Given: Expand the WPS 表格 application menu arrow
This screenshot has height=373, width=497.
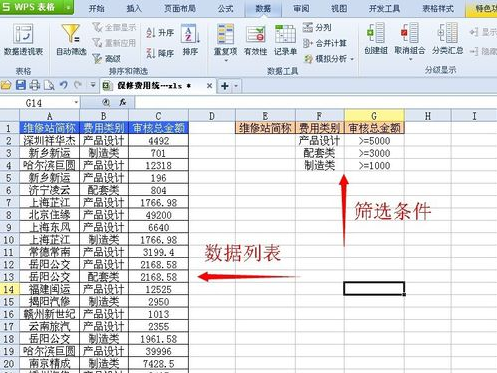Looking at the screenshot, I should pyautogui.click(x=68, y=7).
